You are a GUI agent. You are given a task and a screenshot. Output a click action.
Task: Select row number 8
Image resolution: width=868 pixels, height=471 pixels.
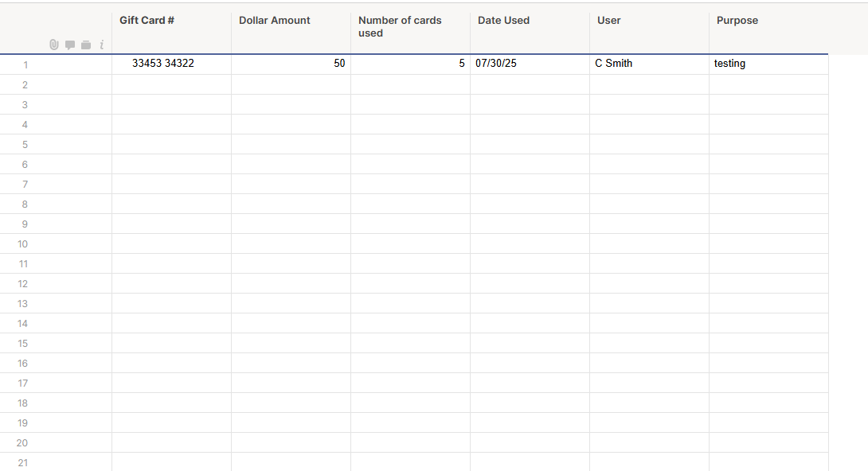click(x=25, y=204)
